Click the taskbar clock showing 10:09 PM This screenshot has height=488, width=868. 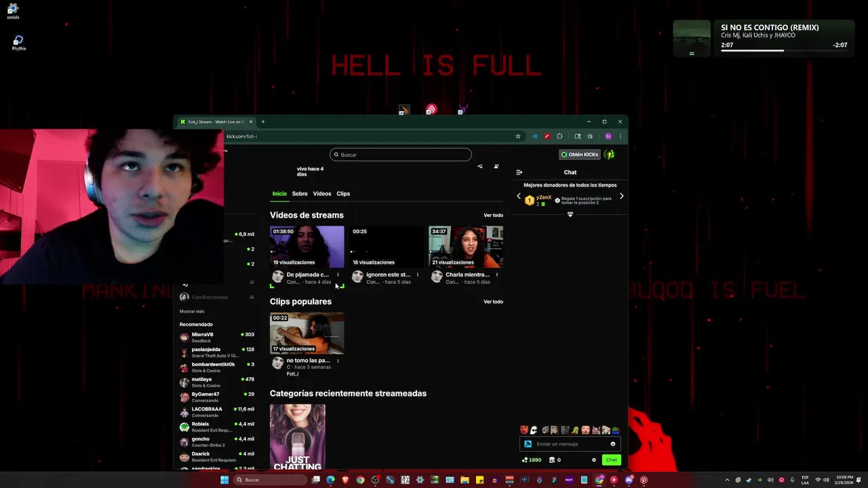844,480
